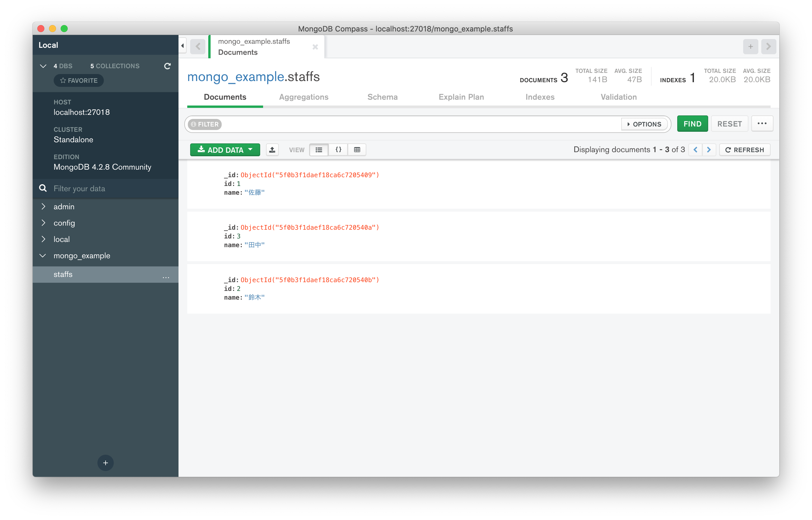Reset the query filter
The image size is (812, 520).
pyautogui.click(x=729, y=124)
